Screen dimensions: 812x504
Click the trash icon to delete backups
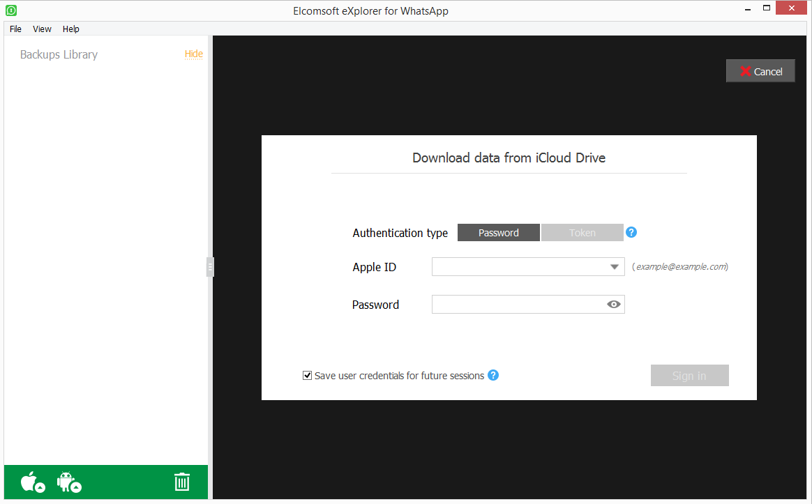(182, 482)
